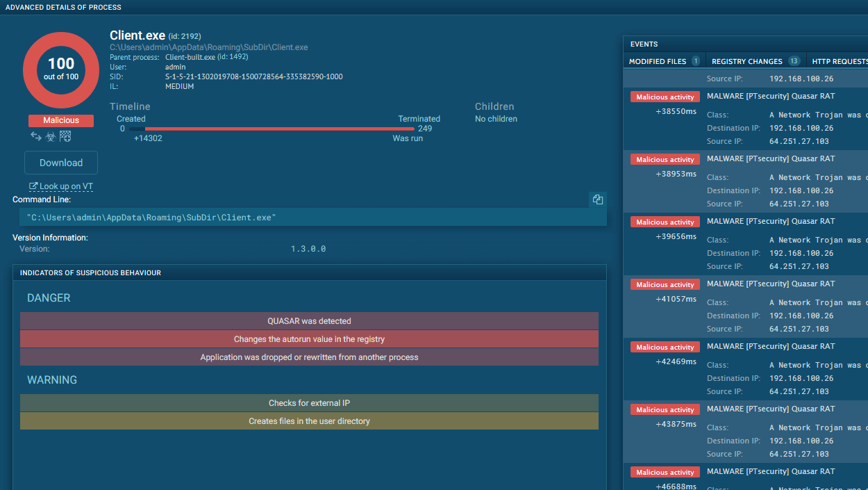The width and height of the screenshot is (868, 490).
Task: Open the Look up on VT link
Action: click(x=66, y=186)
